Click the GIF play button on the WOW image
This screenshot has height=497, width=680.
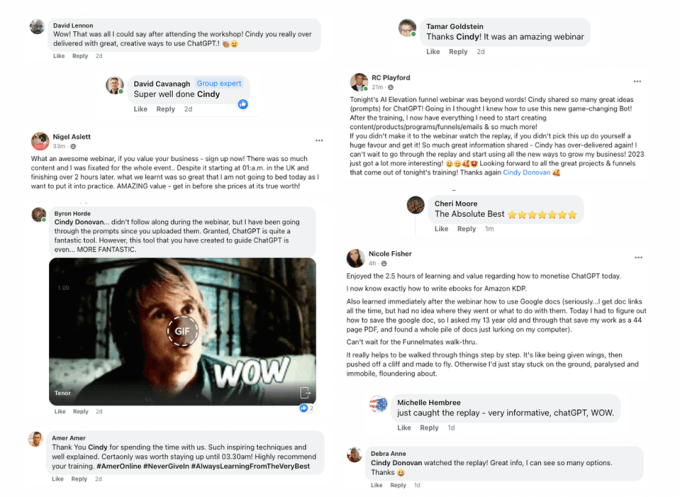click(183, 331)
